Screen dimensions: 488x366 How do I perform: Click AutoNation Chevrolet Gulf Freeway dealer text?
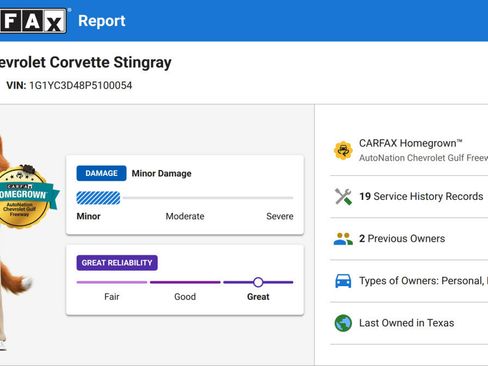423,158
